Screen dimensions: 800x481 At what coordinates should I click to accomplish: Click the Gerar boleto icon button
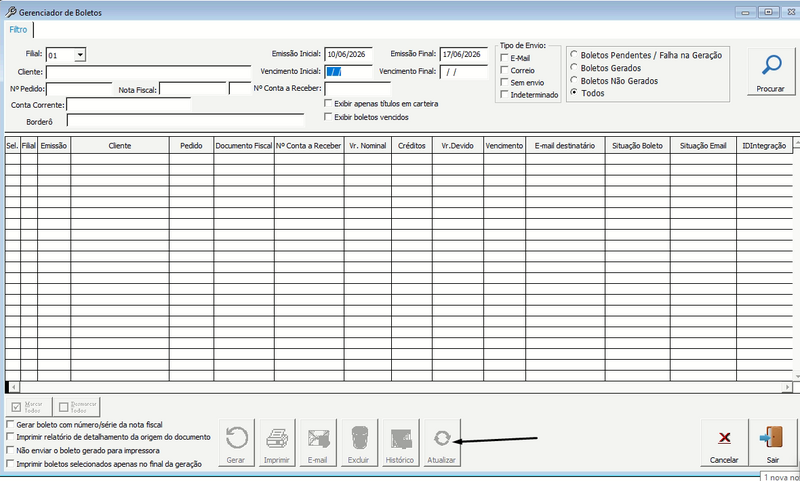[236, 443]
